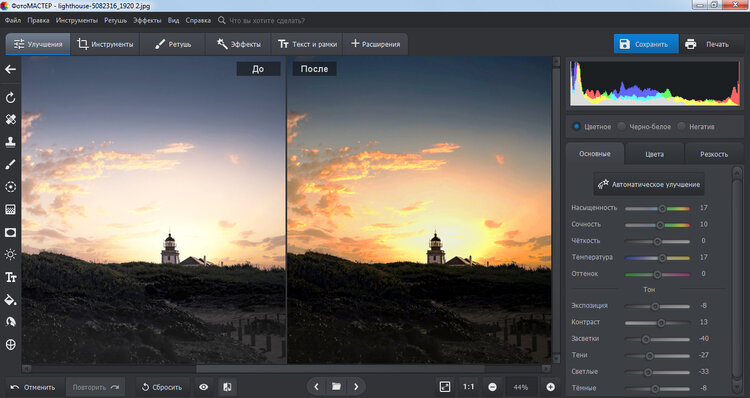
Task: Open the Ретушь toolbar tab
Action: tap(173, 44)
